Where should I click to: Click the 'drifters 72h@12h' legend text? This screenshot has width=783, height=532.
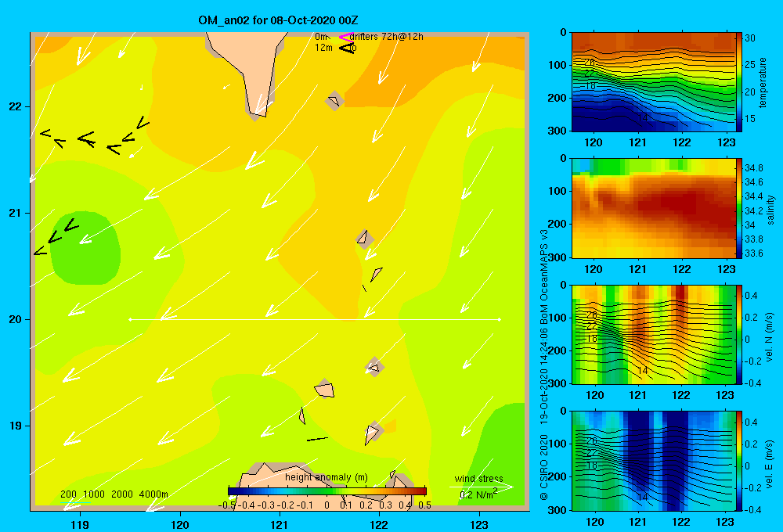tap(387, 37)
